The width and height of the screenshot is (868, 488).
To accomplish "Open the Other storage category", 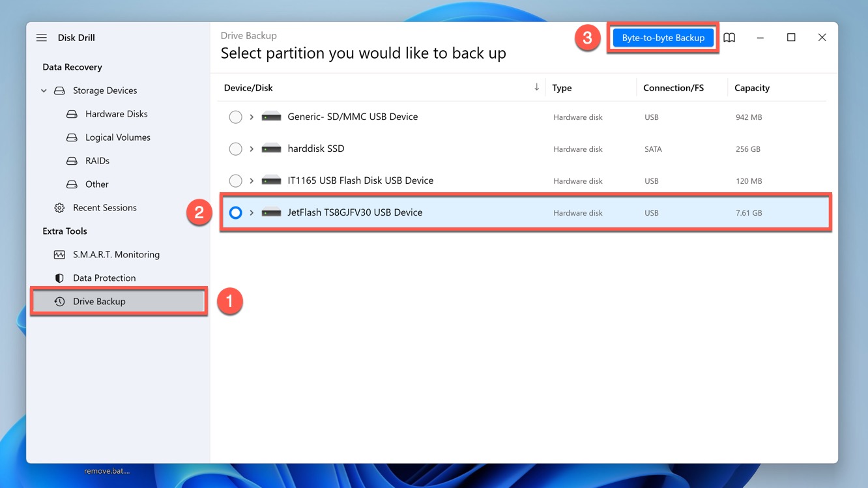I will 96,184.
